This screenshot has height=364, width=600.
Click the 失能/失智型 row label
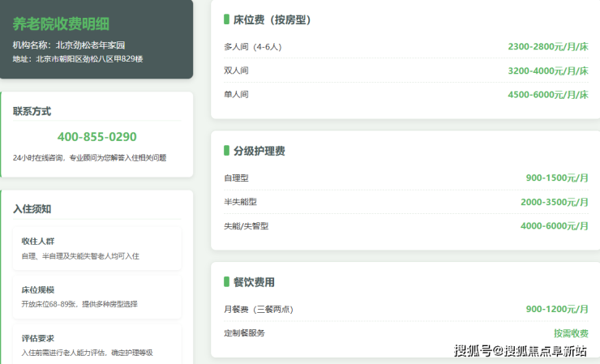tap(246, 226)
